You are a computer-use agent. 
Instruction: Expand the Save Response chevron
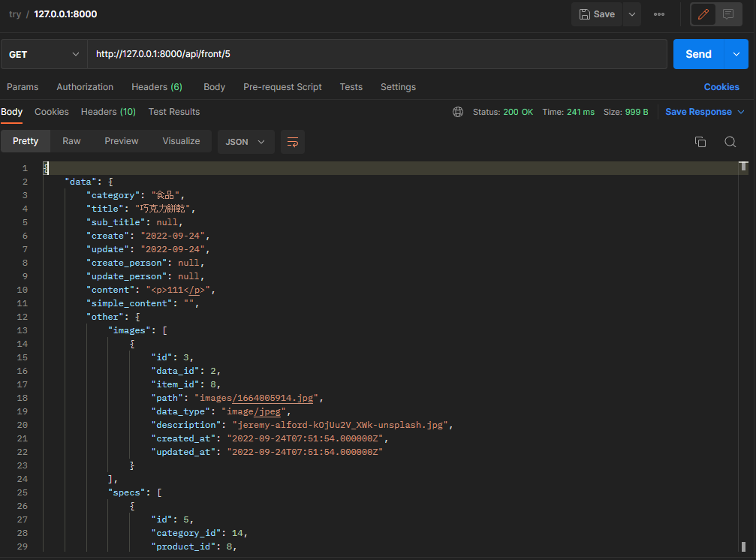741,112
